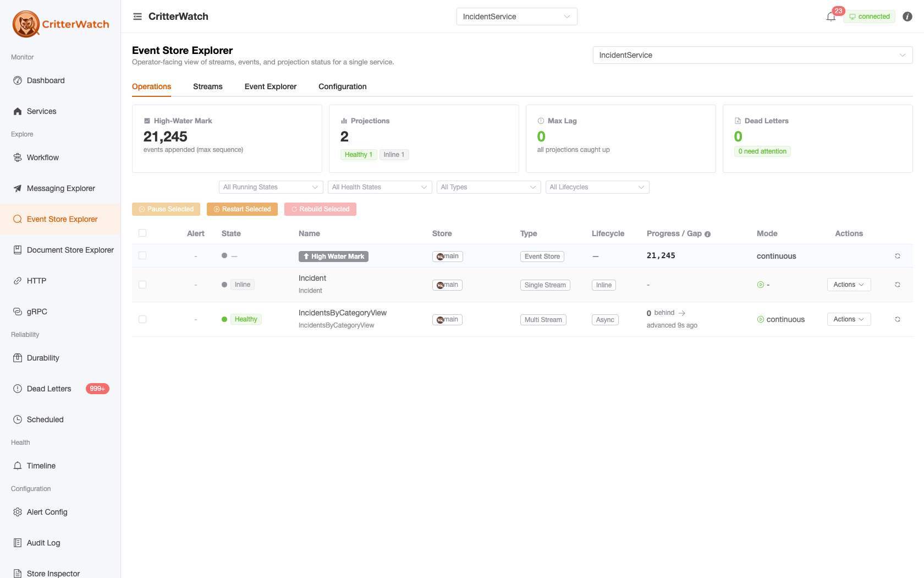Open the All Lifecycles filter

597,187
